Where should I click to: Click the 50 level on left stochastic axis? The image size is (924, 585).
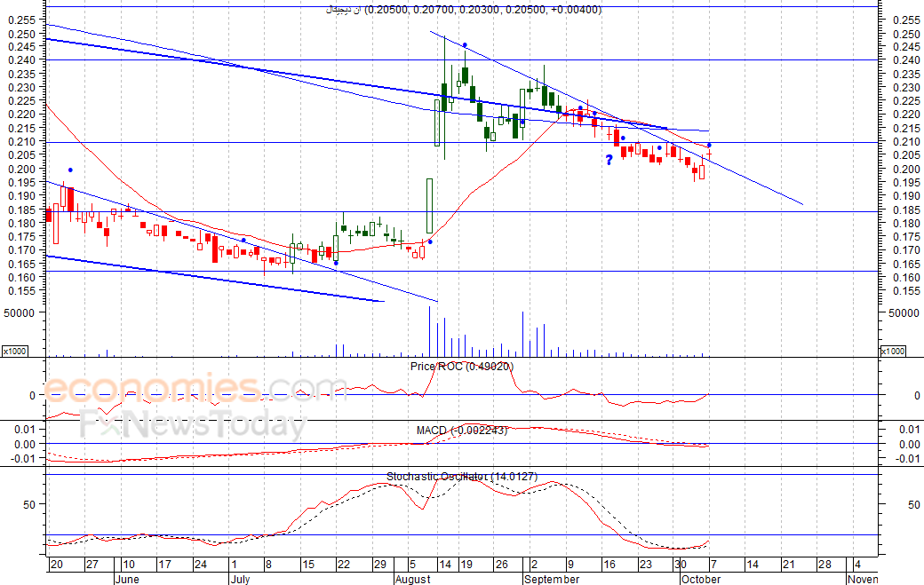[x=29, y=504]
